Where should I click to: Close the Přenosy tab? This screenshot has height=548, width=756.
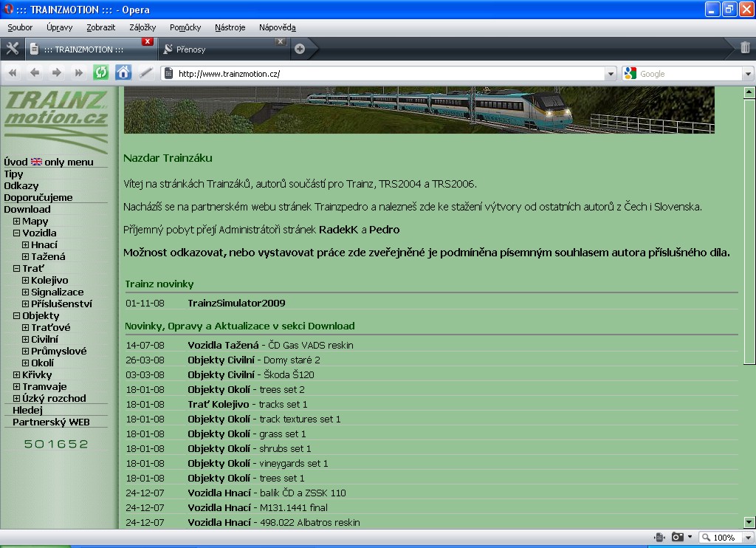coord(281,41)
